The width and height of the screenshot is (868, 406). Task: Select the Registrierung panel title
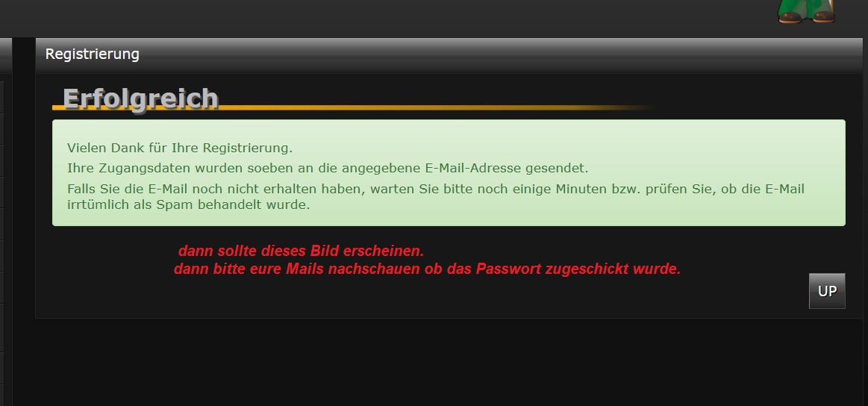92,54
